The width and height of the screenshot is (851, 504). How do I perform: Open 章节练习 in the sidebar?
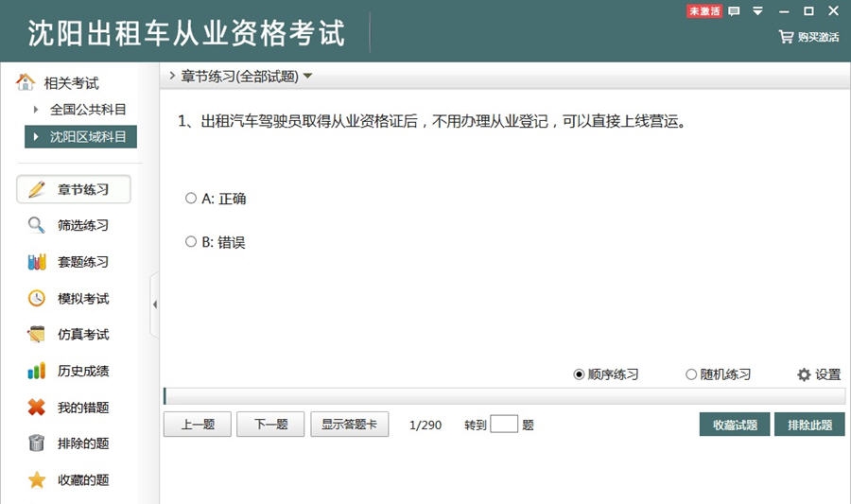click(x=74, y=189)
